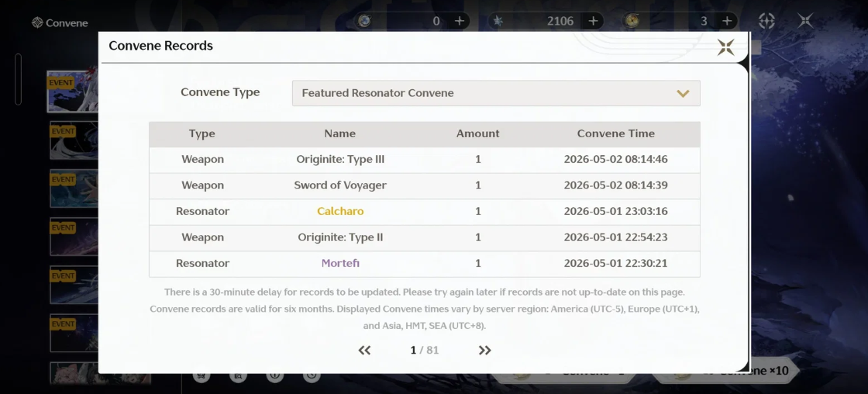The height and width of the screenshot is (394, 868).
Task: Click the Astrite star currency icon
Action: tap(498, 21)
